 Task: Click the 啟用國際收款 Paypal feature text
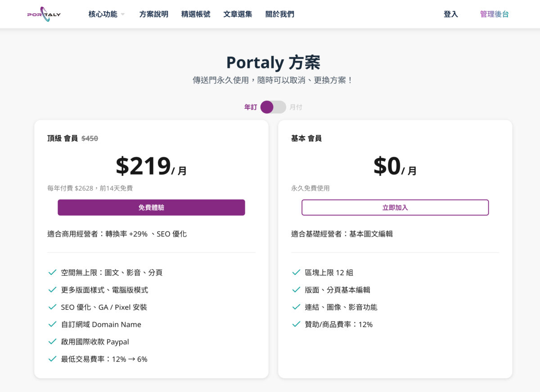click(x=95, y=342)
